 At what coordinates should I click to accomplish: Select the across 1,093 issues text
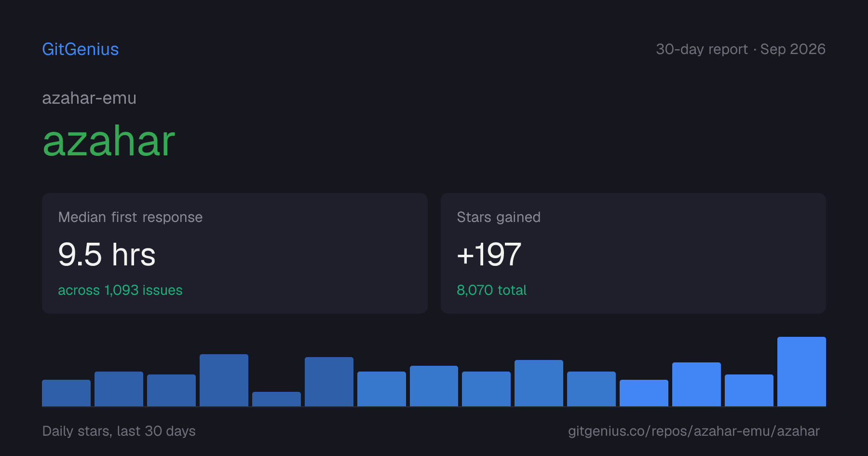tap(120, 290)
